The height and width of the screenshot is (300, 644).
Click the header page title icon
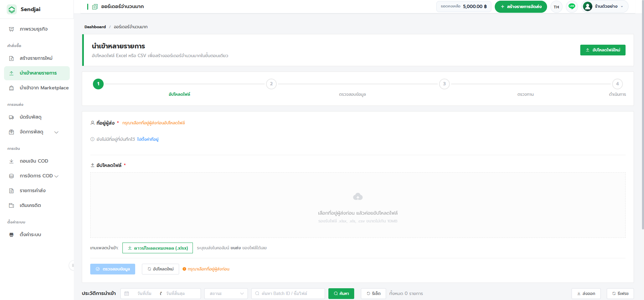[95, 7]
